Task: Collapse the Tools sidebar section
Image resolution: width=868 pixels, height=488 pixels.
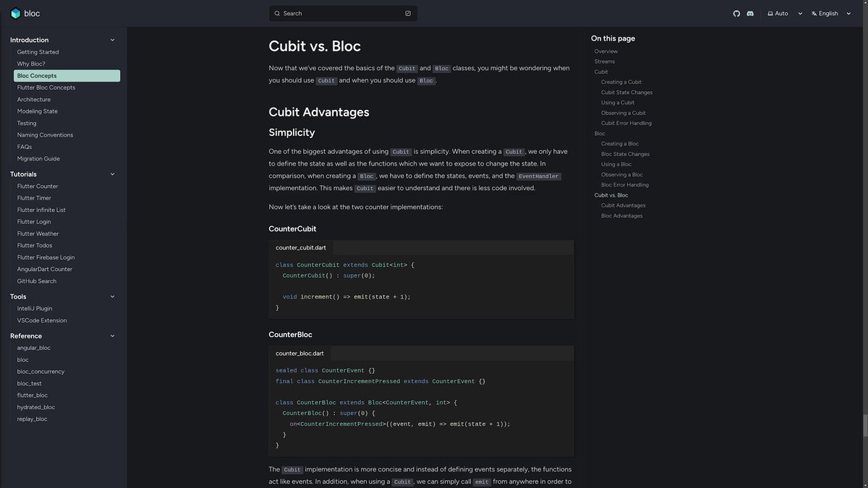Action: coord(112,296)
